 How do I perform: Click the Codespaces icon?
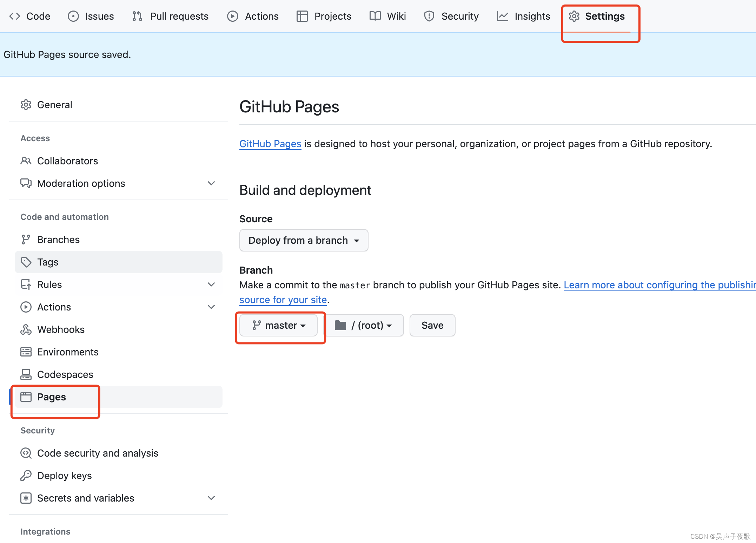click(26, 374)
